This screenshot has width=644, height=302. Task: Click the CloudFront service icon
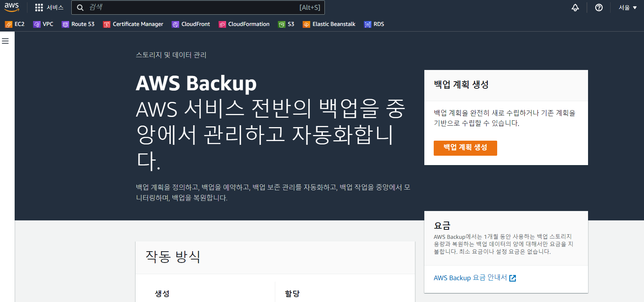click(175, 24)
